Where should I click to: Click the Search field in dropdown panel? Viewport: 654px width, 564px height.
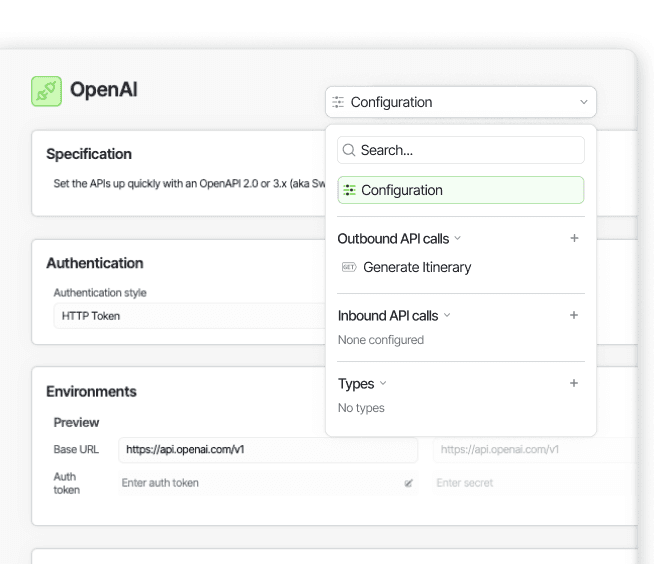[460, 150]
